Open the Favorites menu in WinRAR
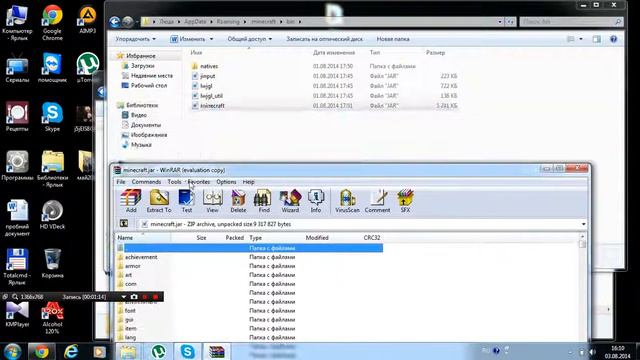640x360 pixels. click(x=199, y=182)
